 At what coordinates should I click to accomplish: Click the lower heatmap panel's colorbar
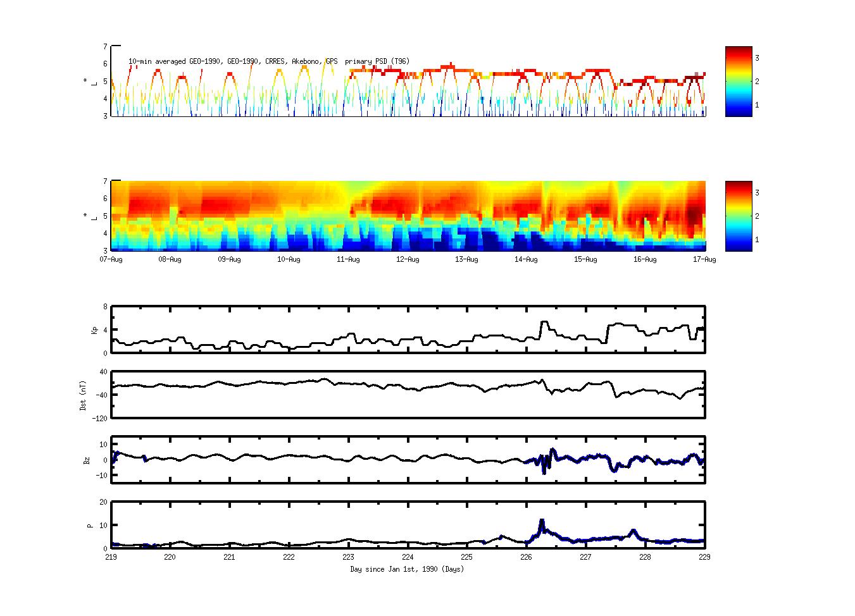point(738,216)
